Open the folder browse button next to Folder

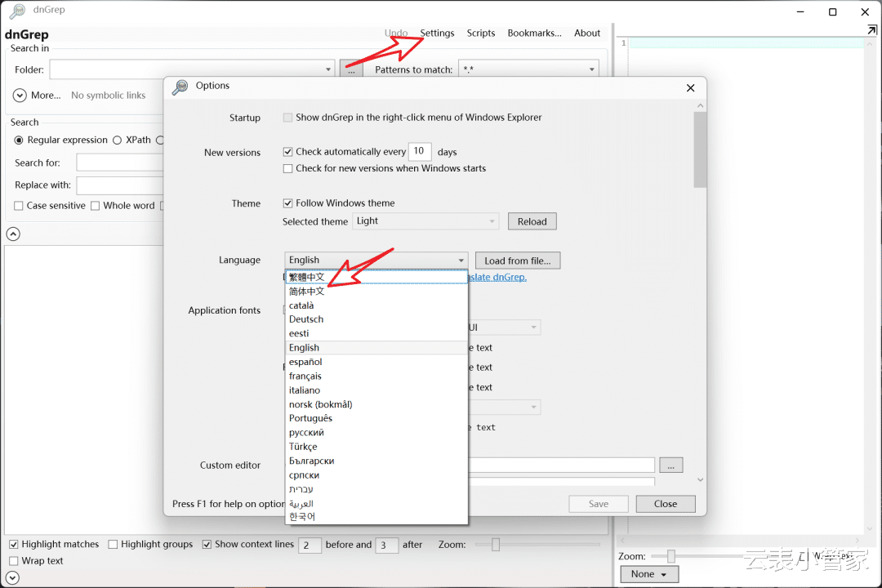pyautogui.click(x=351, y=70)
